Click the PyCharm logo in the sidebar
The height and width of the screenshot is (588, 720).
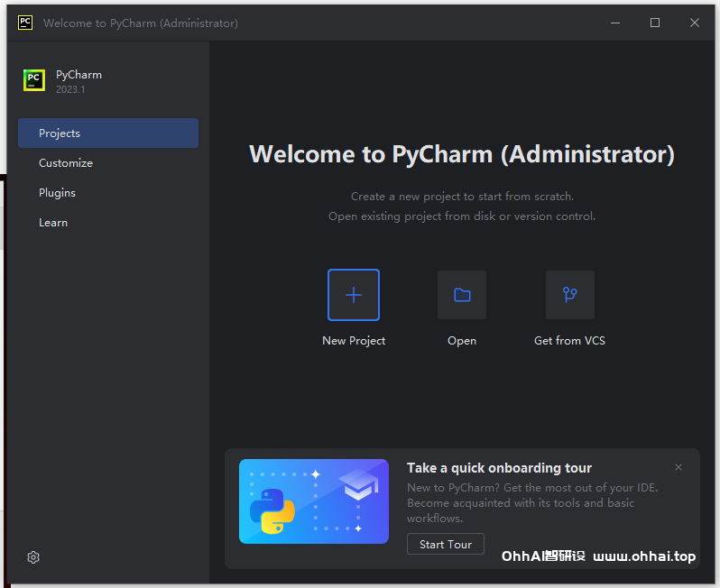(34, 80)
